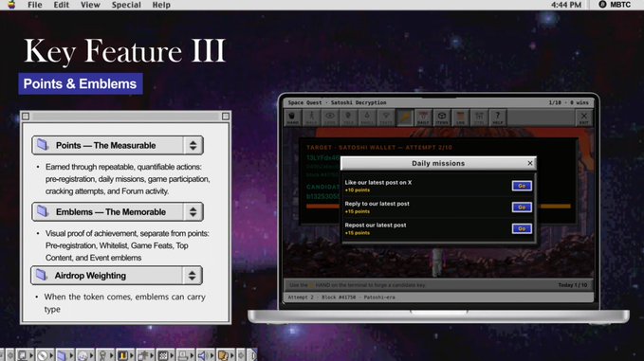Open the Edit menu

click(x=62, y=5)
